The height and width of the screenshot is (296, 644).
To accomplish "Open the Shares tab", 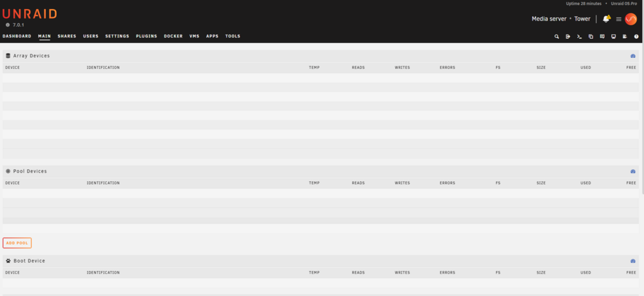I will click(67, 36).
